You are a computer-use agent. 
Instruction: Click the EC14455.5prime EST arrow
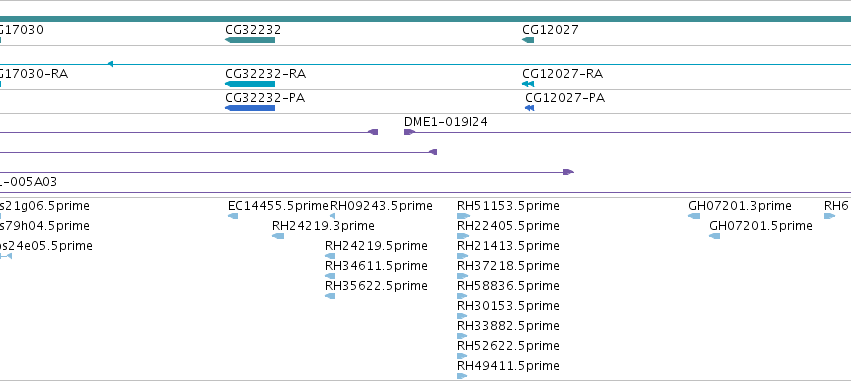pos(233,215)
